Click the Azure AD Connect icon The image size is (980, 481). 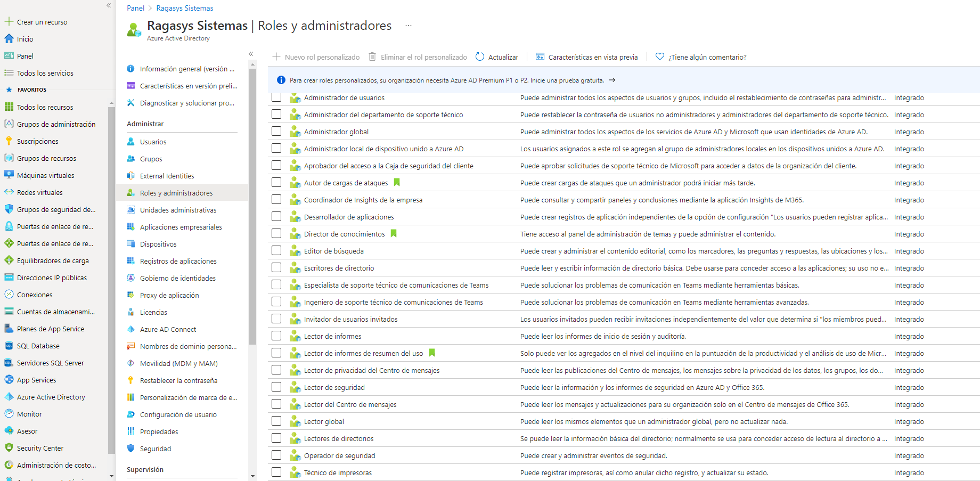130,329
